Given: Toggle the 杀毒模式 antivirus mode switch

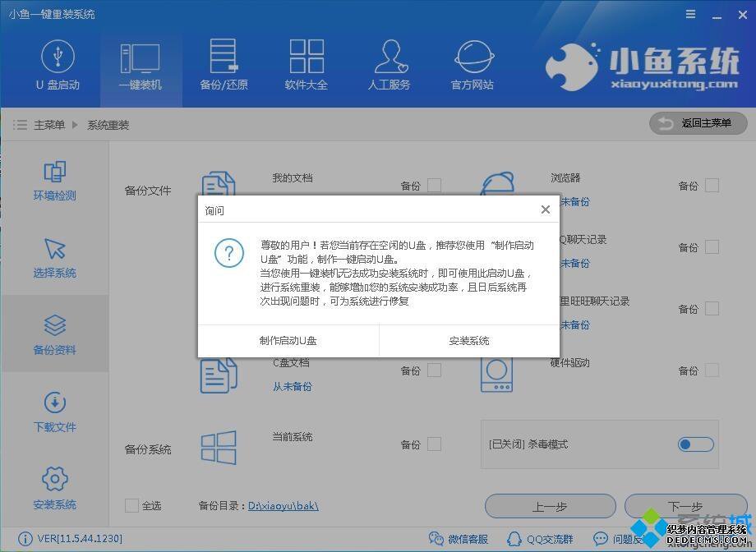Looking at the screenshot, I should 695,444.
